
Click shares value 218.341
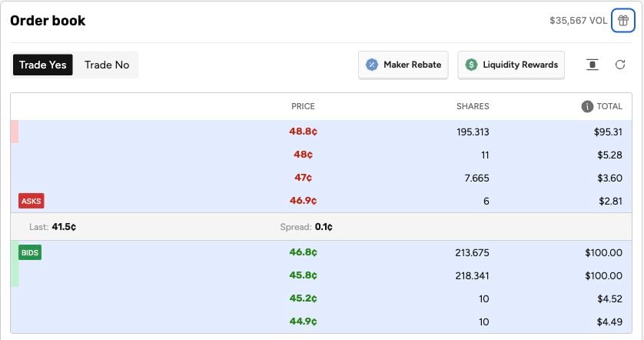[472, 275]
